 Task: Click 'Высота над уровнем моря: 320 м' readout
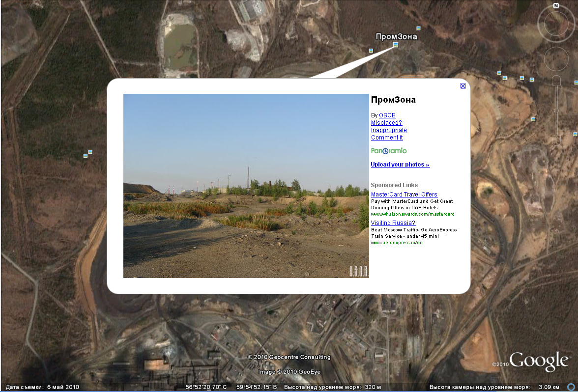[332, 387]
